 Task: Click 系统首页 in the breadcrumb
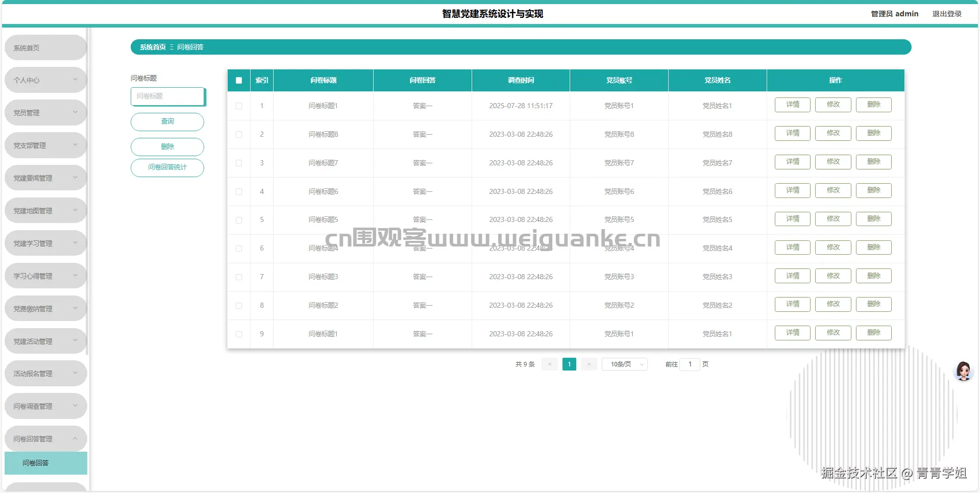coord(153,47)
